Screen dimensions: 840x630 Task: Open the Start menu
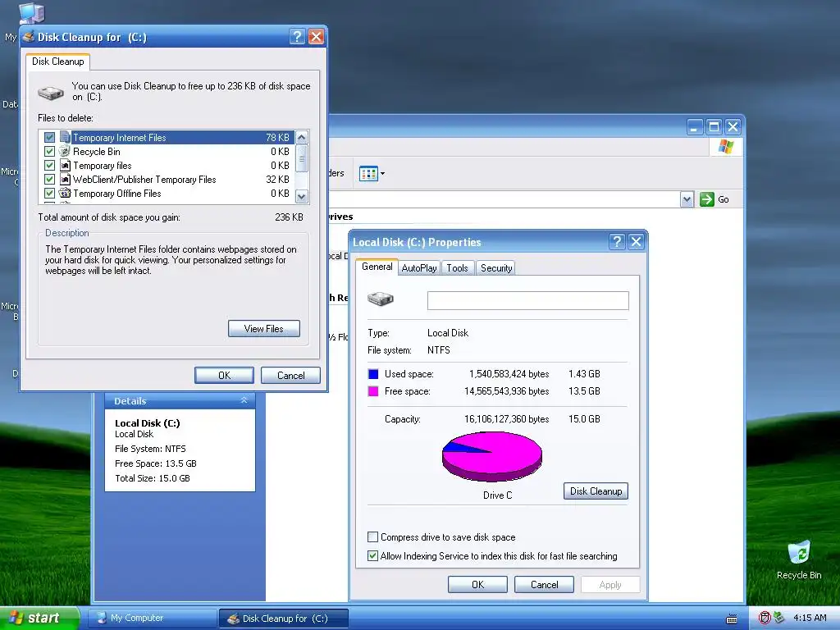[x=39, y=618]
